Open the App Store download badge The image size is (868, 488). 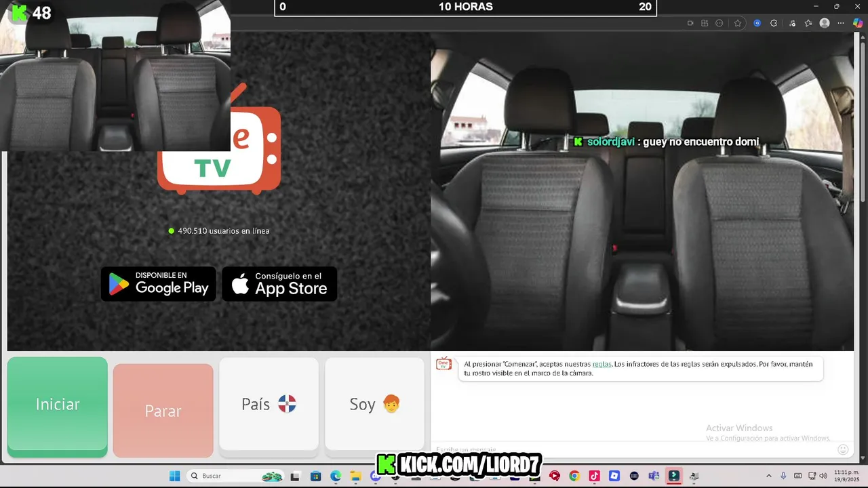click(x=279, y=284)
